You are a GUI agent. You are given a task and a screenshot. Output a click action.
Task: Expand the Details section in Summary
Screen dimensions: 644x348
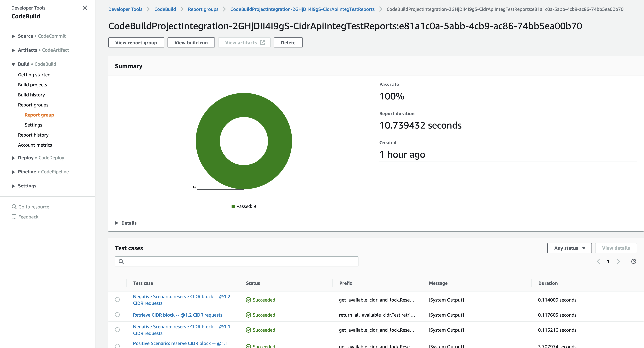point(126,223)
